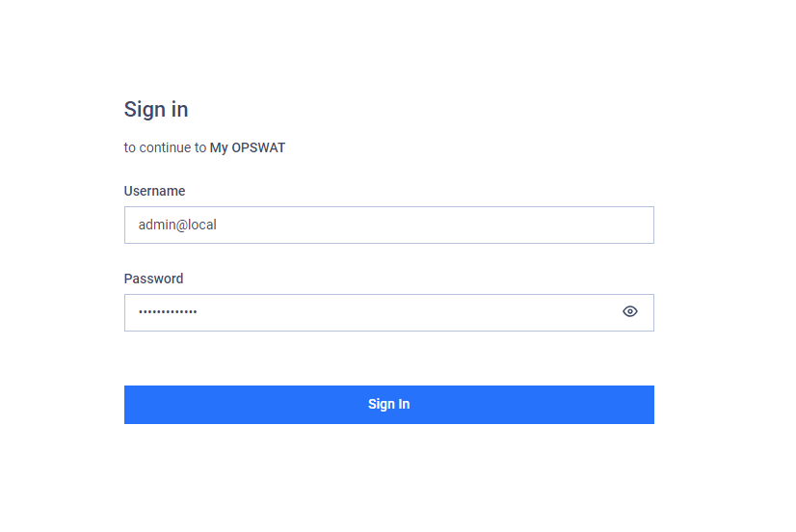Toggle password visibility
The height and width of the screenshot is (532, 796).
[629, 311]
